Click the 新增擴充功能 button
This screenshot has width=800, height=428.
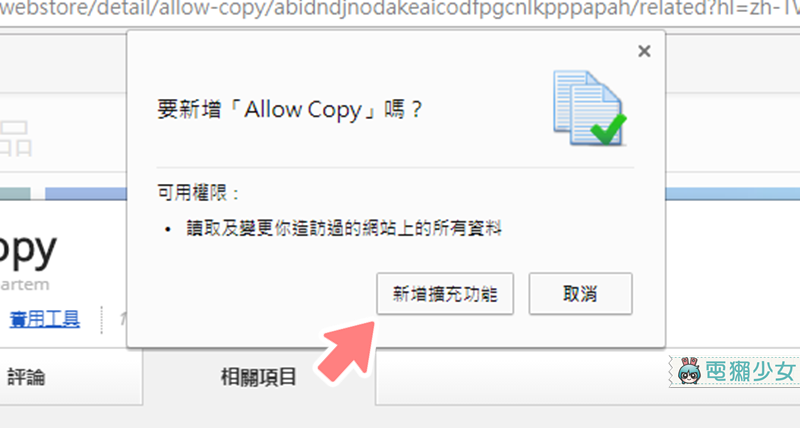445,293
